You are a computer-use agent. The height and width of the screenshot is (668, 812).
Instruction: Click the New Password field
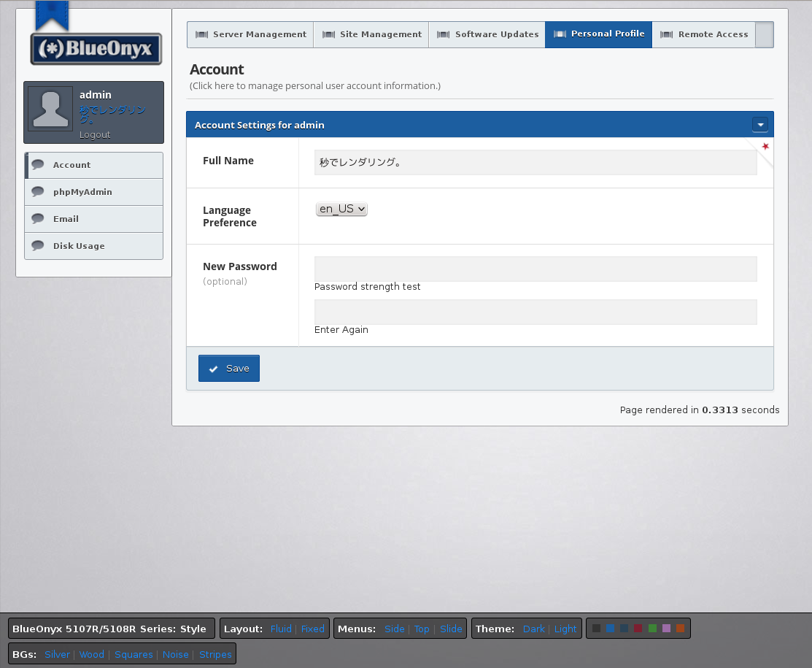click(x=535, y=269)
